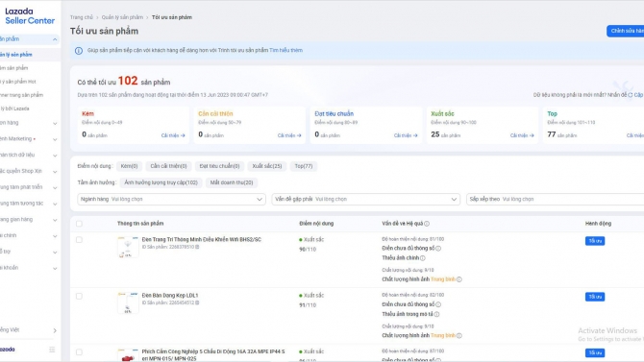Click Tối ưu button for Đèn Bàn Dạng Kẹp row
Screen dimensions: 644x362
pos(595,297)
